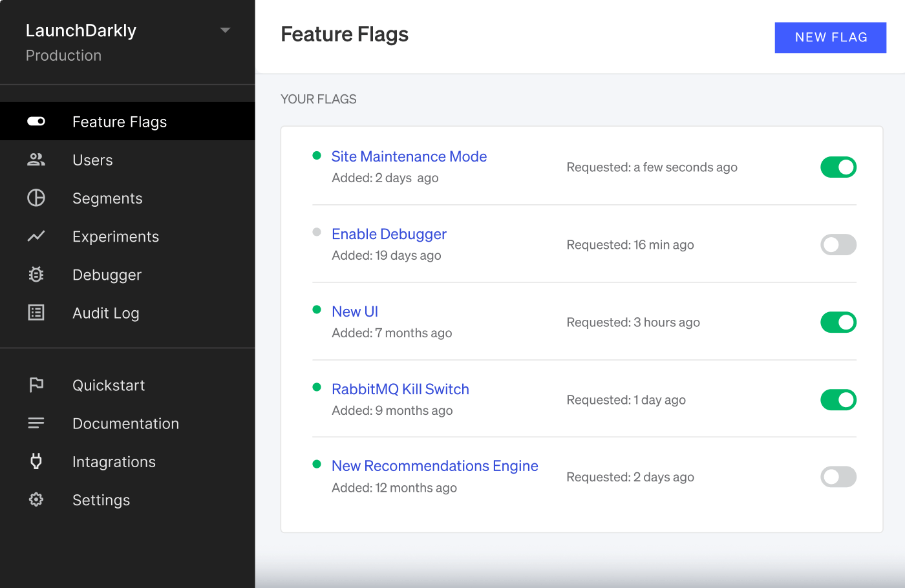Open the Settings menu item
Screen dimensions: 905x588
pos(127,499)
